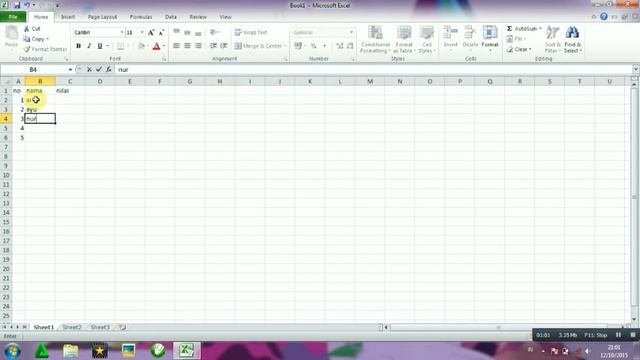The height and width of the screenshot is (360, 640).
Task: Toggle align text right
Action: click(x=198, y=46)
